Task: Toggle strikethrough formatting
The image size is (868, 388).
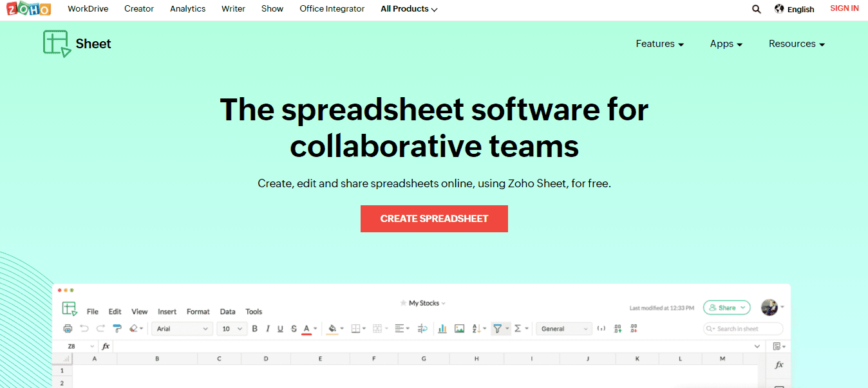Action: click(294, 329)
